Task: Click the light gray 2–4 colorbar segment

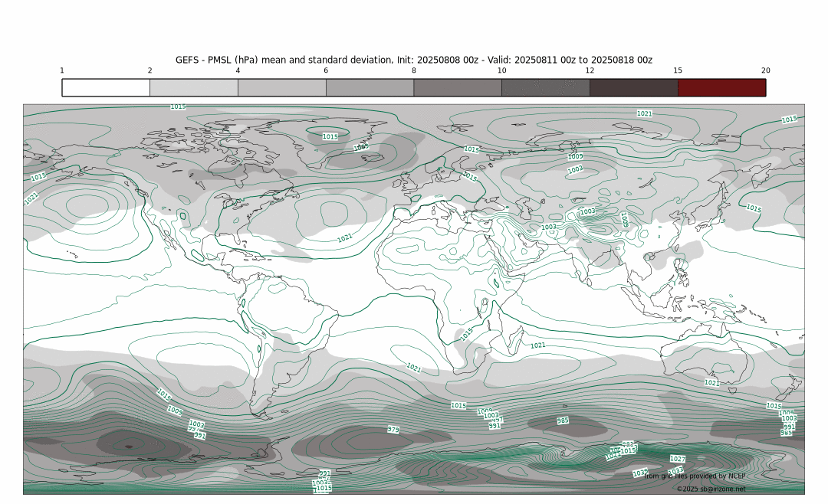Action: click(194, 87)
